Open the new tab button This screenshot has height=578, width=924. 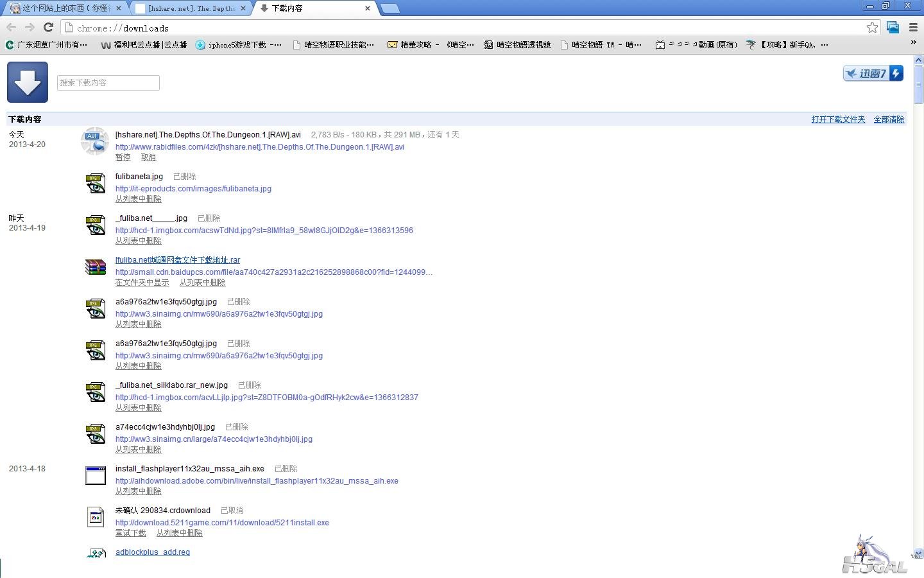pyautogui.click(x=389, y=8)
